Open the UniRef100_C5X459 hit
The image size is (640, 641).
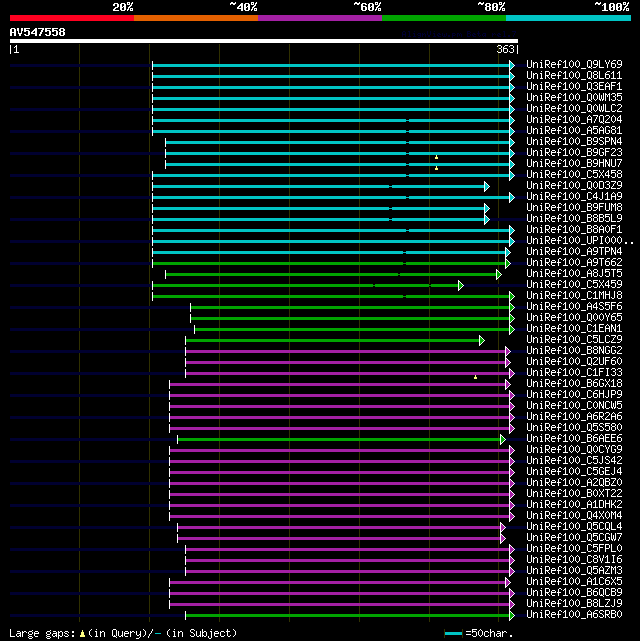574,285
